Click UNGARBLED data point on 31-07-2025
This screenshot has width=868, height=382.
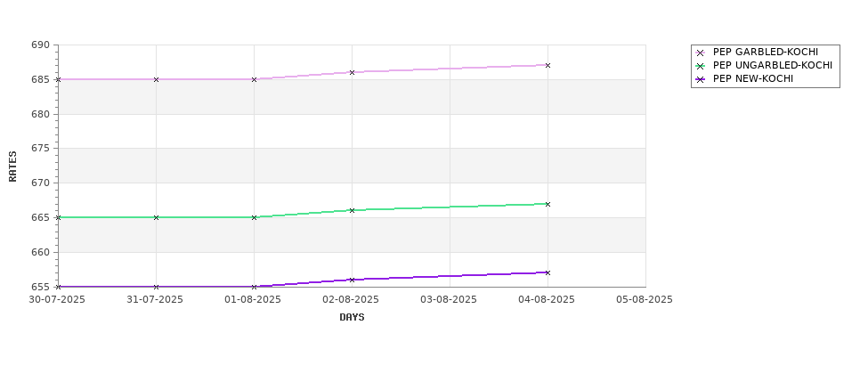156,217
